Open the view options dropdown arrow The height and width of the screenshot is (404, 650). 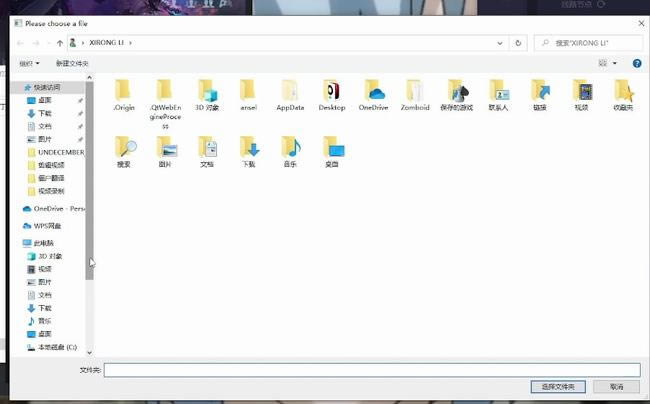click(614, 63)
